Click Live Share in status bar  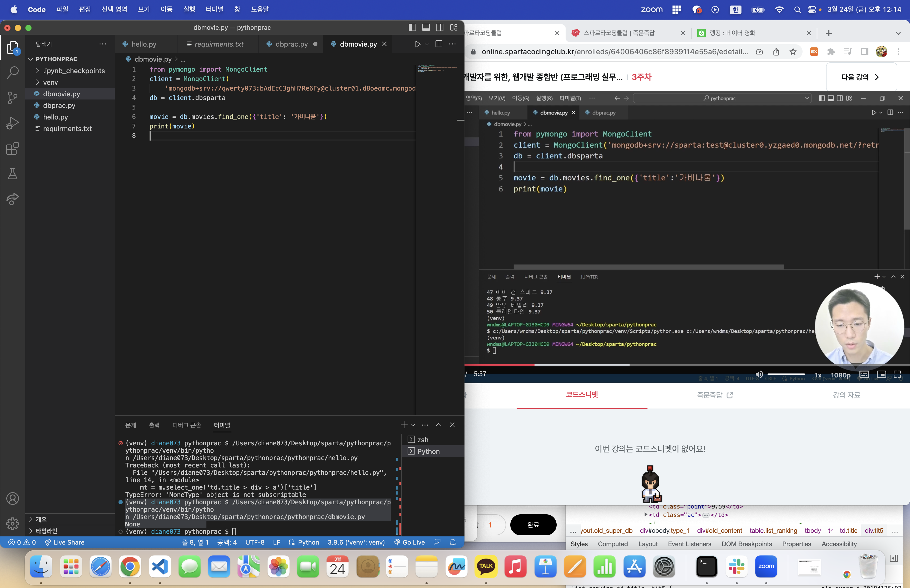tap(64, 542)
